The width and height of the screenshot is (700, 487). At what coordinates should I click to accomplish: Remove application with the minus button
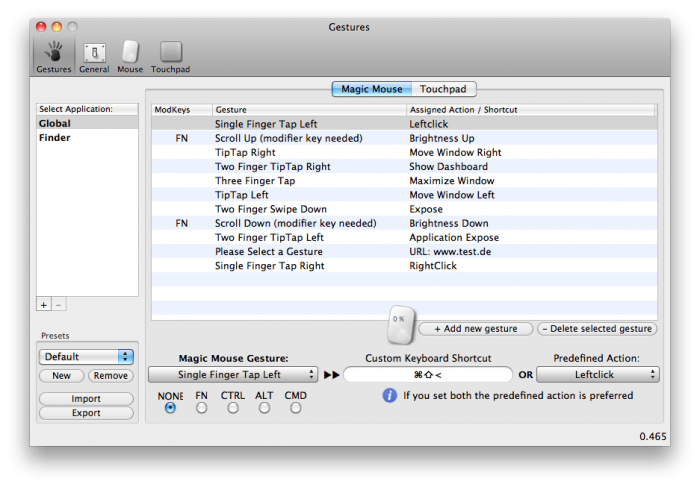point(59,305)
